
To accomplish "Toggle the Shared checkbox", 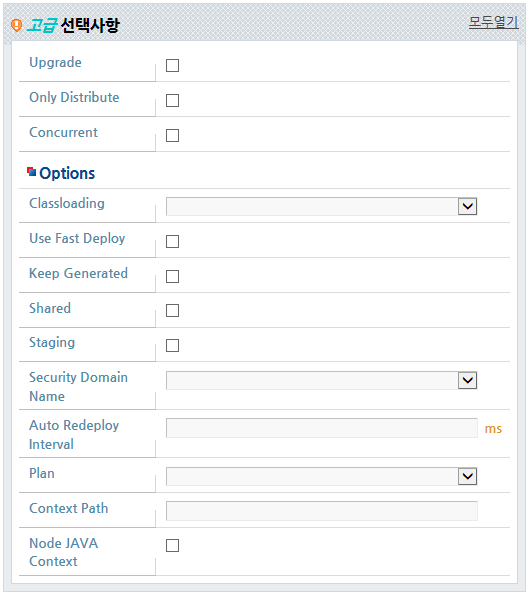I will 172,310.
